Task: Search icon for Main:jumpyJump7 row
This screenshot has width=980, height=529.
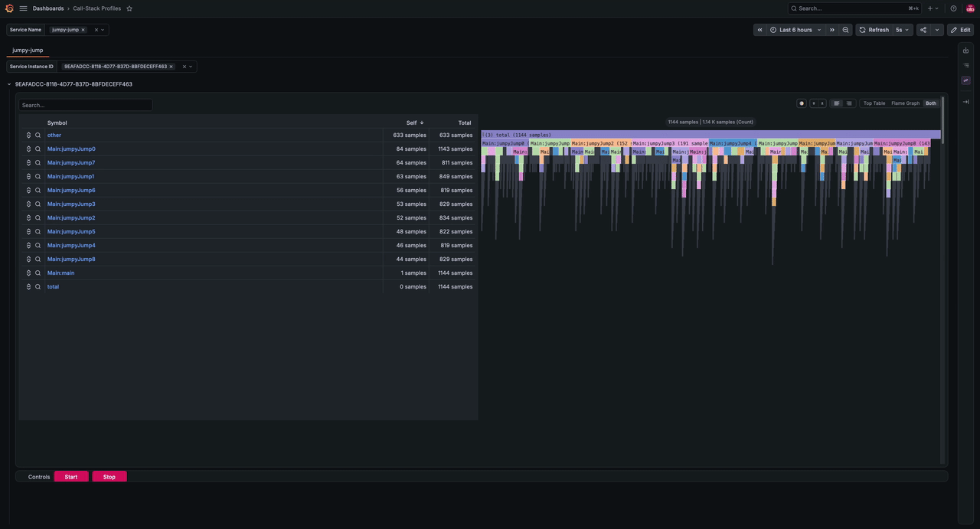Action: (x=38, y=163)
